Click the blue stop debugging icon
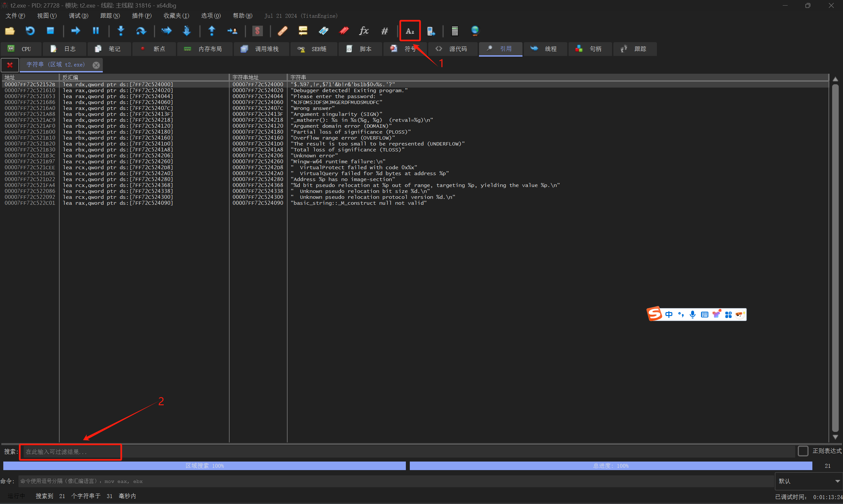843x504 pixels. pos(50,31)
